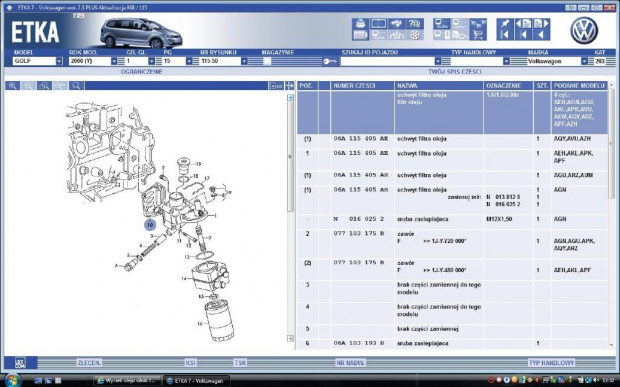The image size is (620, 387).
Task: Open the Model dropdown showing GOLF
Action: (x=38, y=61)
